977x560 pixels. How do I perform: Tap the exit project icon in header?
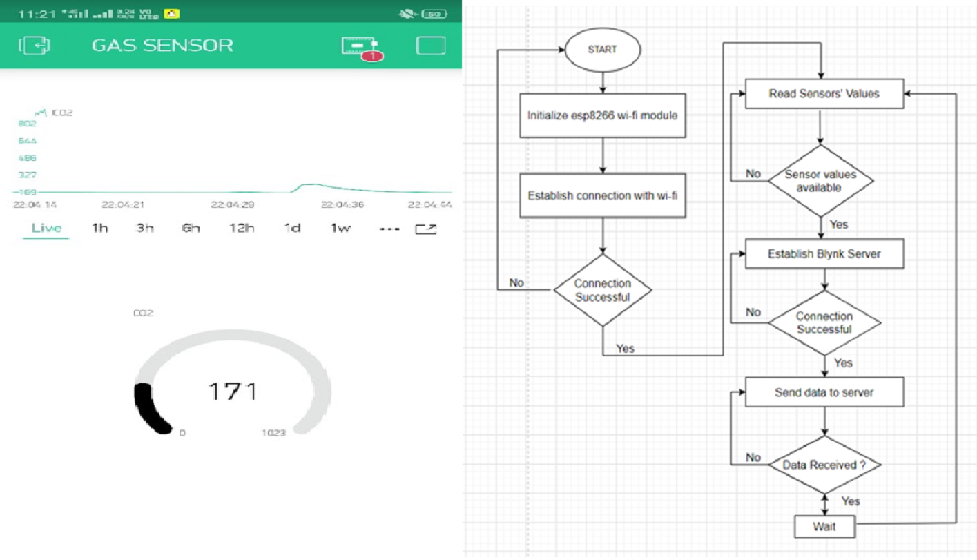coord(34,46)
